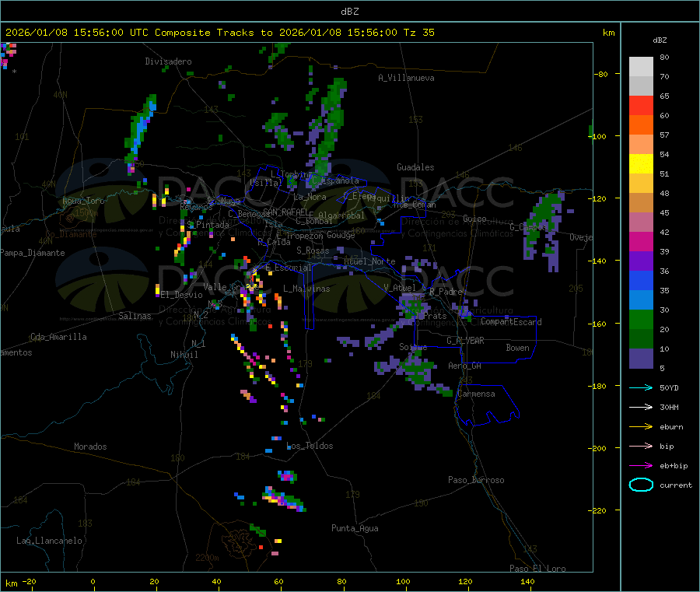700x592 pixels.
Task: Select the 'Agua_Toro' place label
Action: (83, 201)
